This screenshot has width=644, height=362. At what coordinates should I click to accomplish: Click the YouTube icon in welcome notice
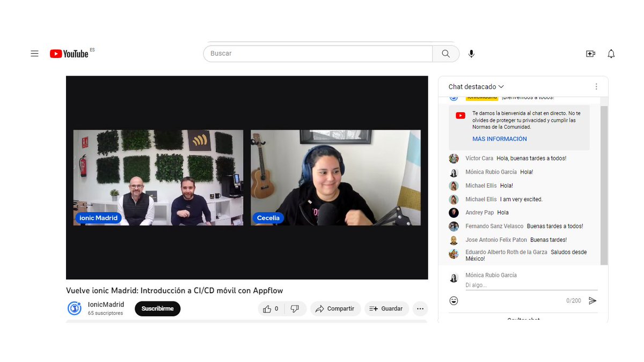[460, 115]
